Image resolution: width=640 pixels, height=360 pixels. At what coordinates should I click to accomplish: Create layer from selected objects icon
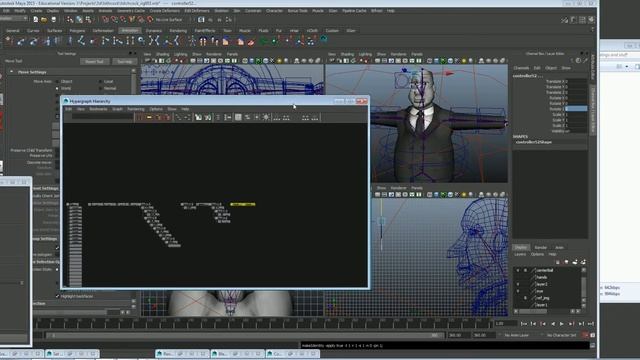[583, 262]
